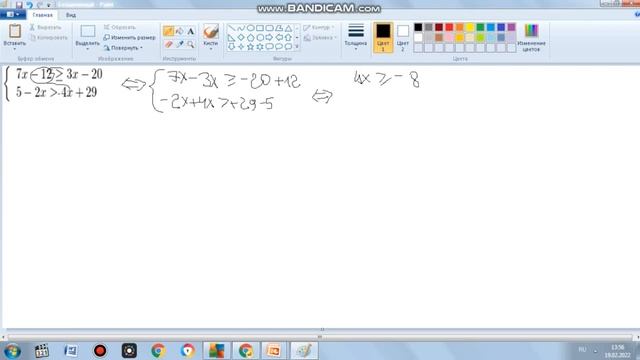Choose the diamond shape

click(241, 38)
